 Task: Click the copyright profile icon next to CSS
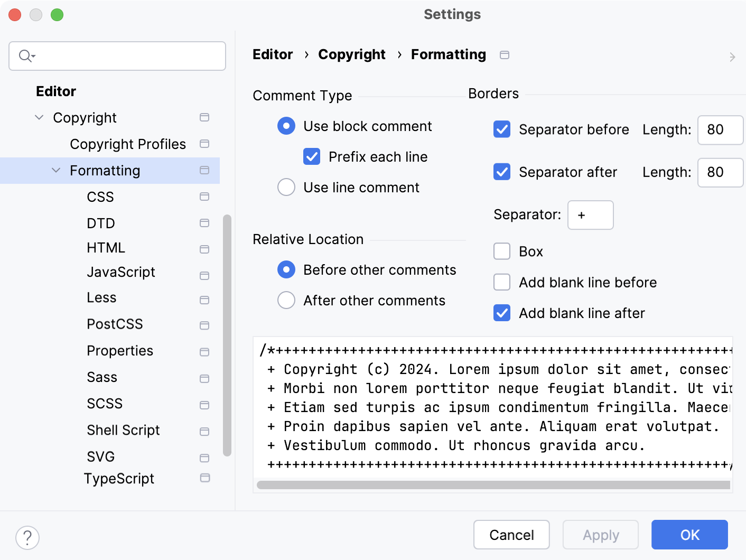(x=204, y=197)
